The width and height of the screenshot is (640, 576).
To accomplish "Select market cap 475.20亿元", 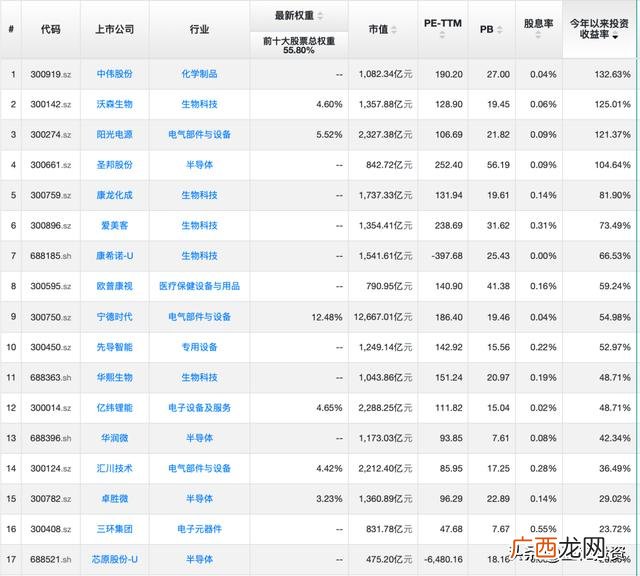I will 389,559.
